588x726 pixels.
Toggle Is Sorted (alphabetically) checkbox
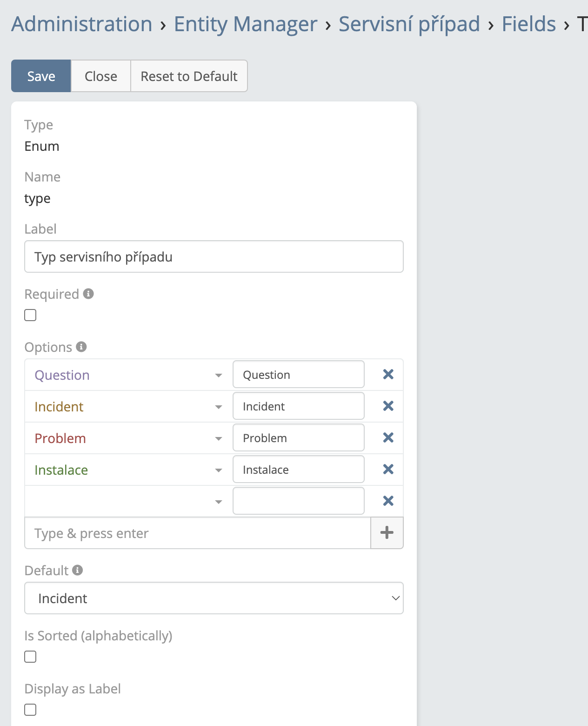tap(30, 657)
